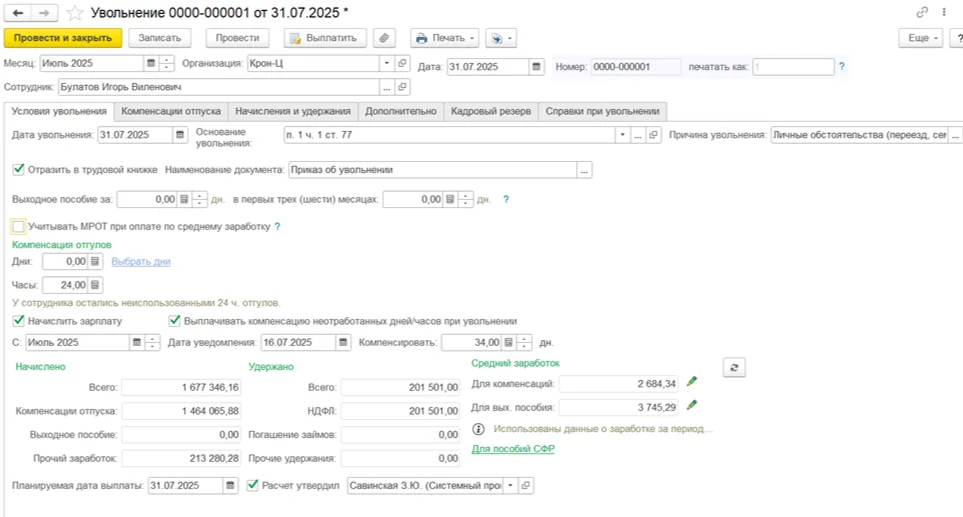This screenshot has height=517, width=963.
Task: Click the Провести button
Action: [x=237, y=38]
